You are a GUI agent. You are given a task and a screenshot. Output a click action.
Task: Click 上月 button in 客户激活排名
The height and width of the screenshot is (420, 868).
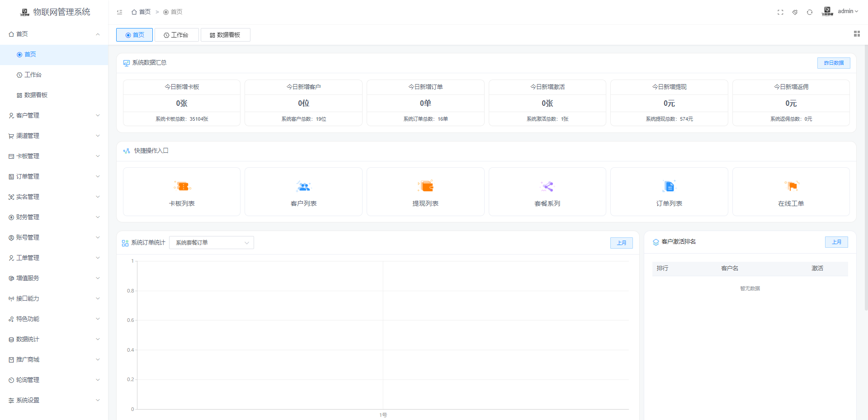tap(837, 242)
